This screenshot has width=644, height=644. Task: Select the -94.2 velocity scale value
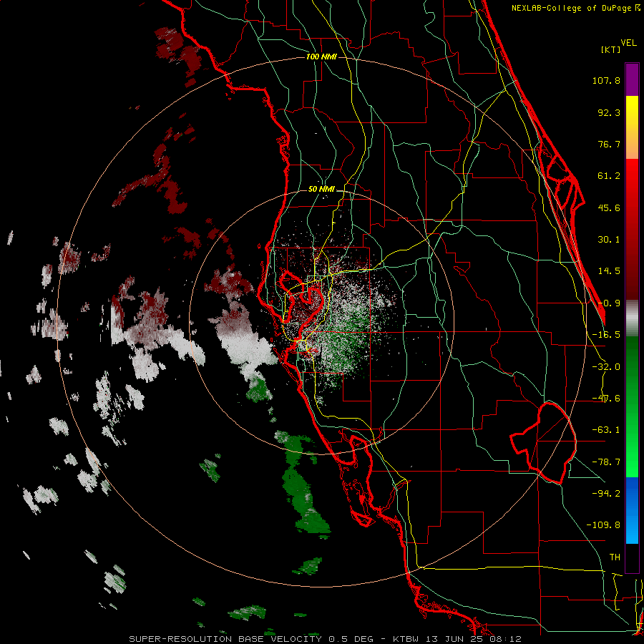tap(606, 494)
